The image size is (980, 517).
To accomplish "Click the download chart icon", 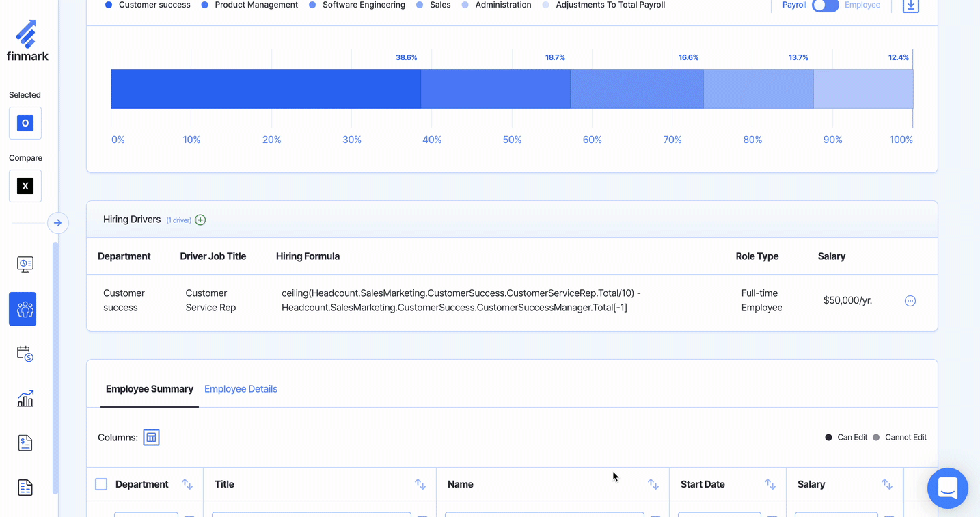I will click(910, 5).
